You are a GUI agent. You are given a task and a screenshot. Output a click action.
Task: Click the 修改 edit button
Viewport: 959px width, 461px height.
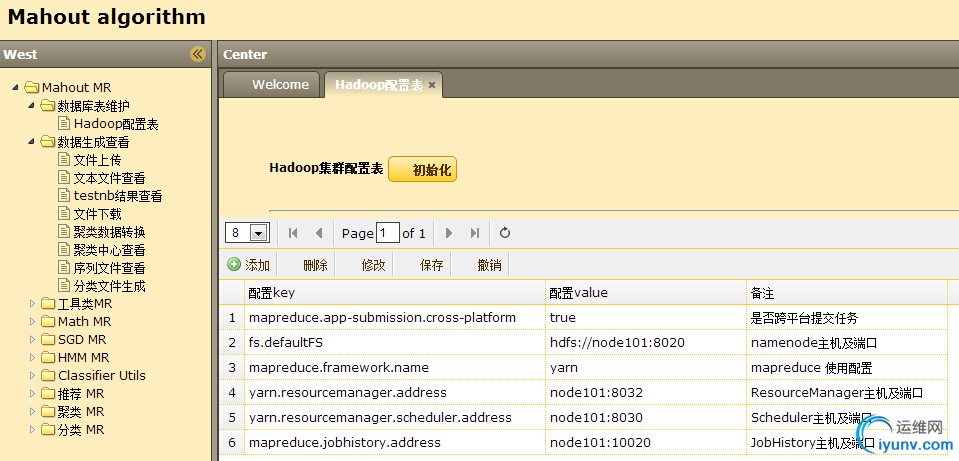click(373, 265)
